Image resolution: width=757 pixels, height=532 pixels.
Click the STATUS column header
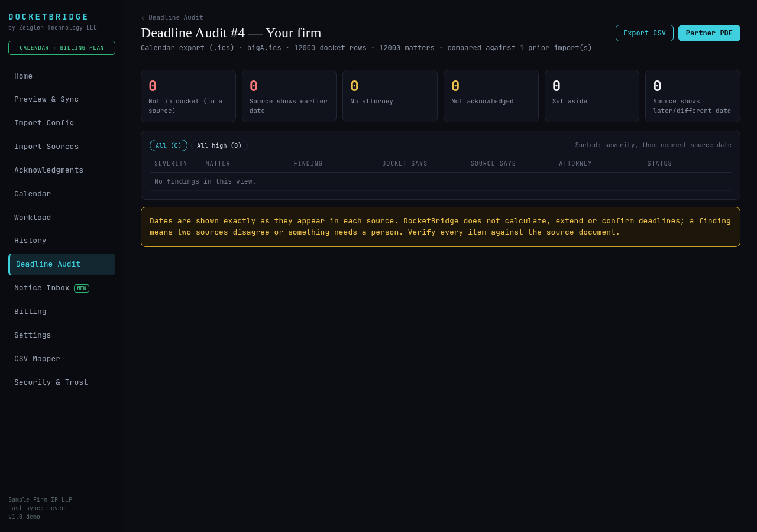659,164
